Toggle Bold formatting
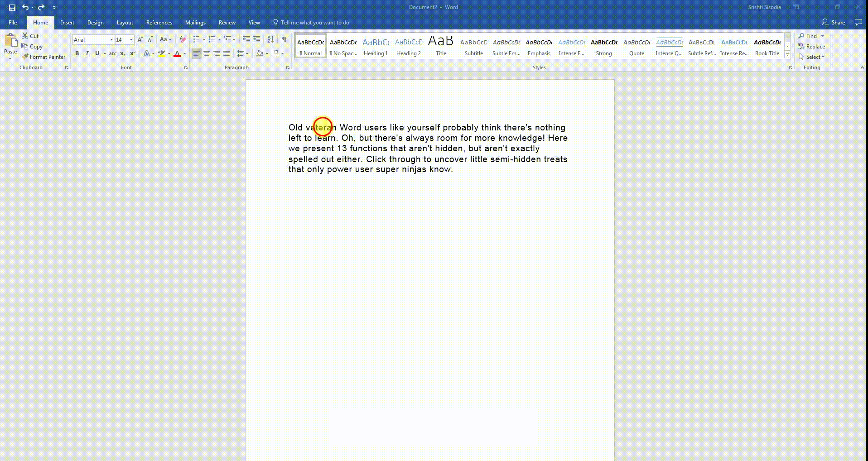 pyautogui.click(x=77, y=53)
